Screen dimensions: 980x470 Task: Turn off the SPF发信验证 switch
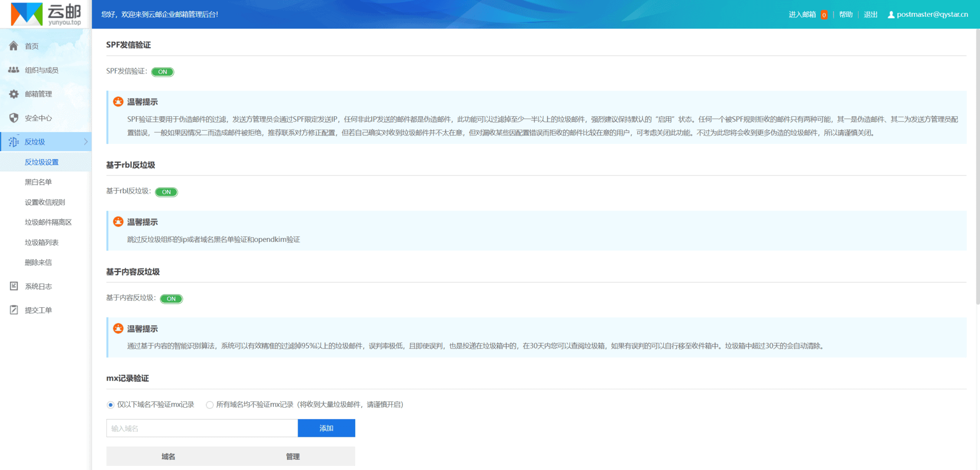coord(163,72)
